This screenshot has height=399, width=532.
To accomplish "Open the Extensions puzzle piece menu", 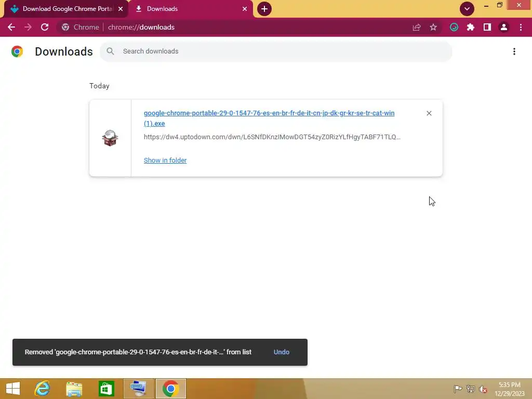I will [471, 27].
